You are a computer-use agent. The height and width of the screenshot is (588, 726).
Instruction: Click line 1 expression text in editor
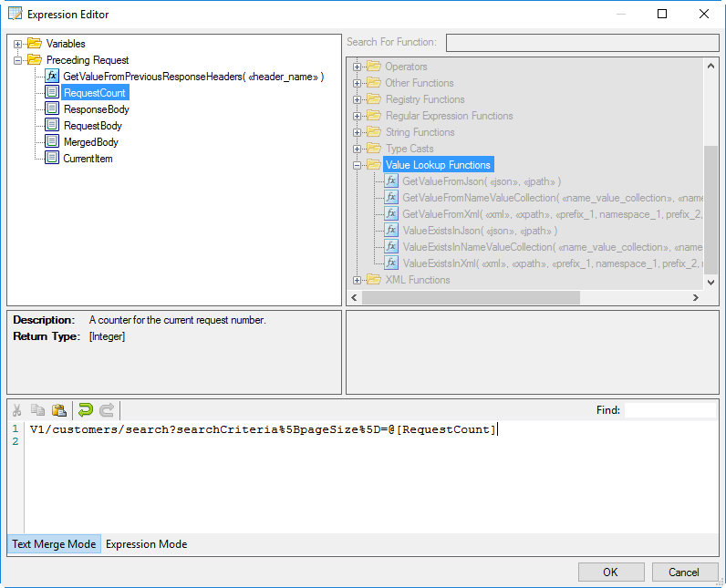[x=263, y=429]
